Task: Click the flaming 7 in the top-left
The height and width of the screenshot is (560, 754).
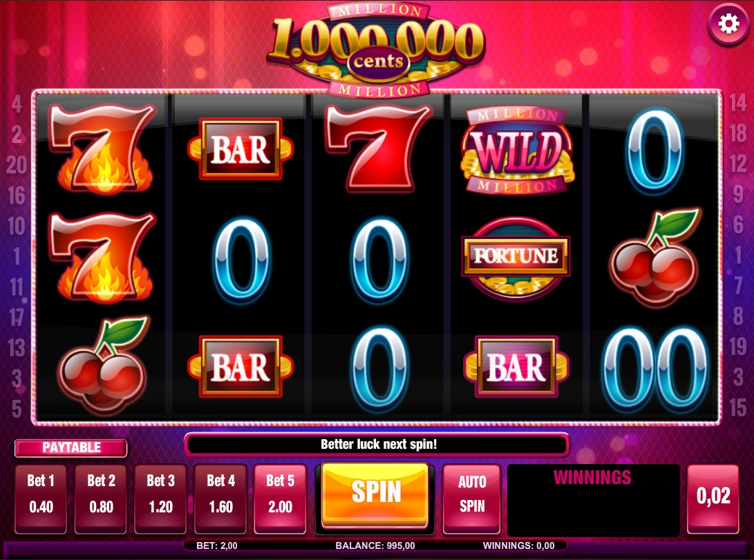Action: (x=102, y=149)
